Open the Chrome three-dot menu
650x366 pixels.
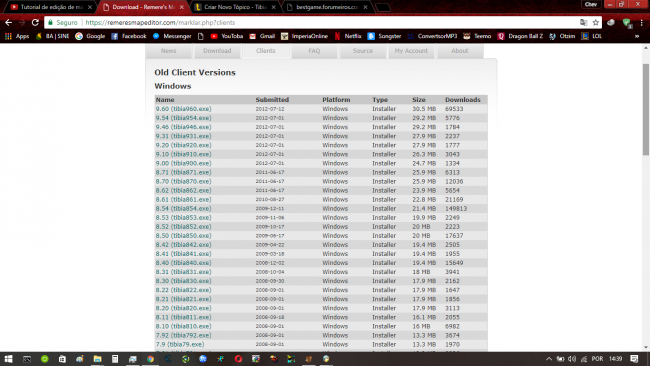coord(642,22)
